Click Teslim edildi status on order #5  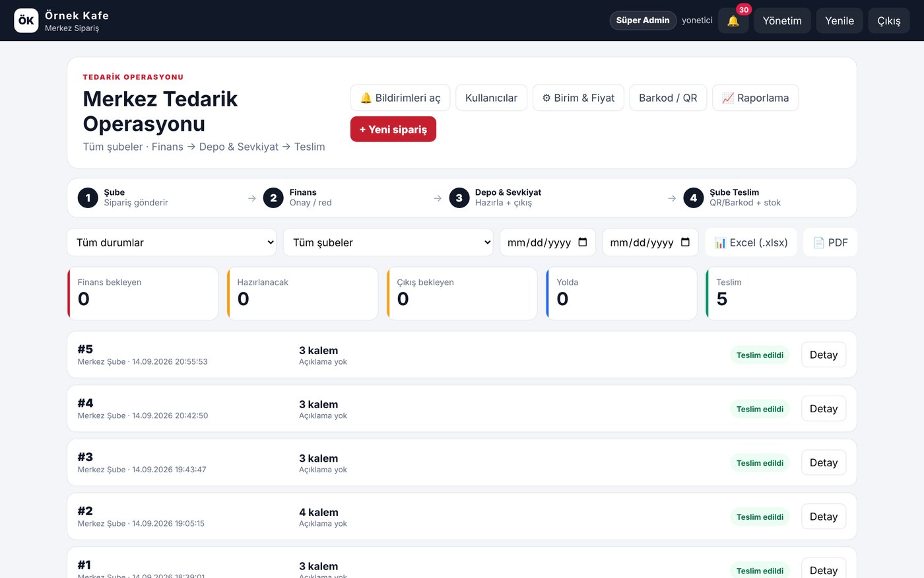[x=760, y=355]
